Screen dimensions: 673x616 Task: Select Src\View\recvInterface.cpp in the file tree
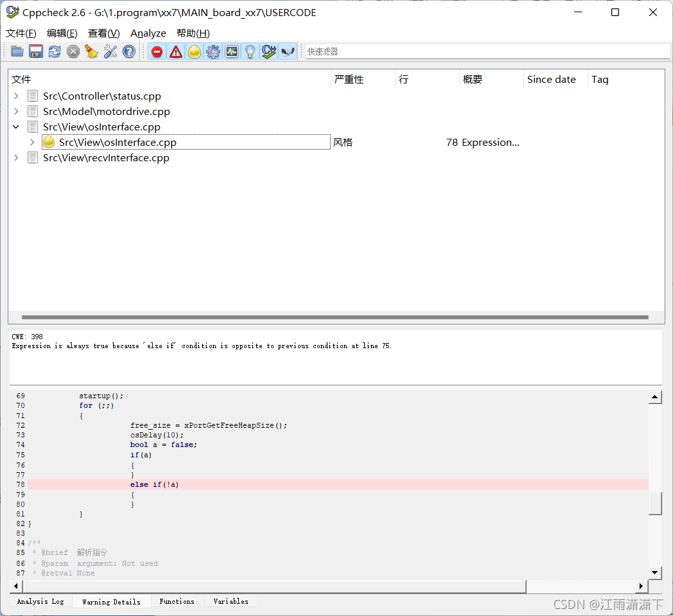coord(106,158)
